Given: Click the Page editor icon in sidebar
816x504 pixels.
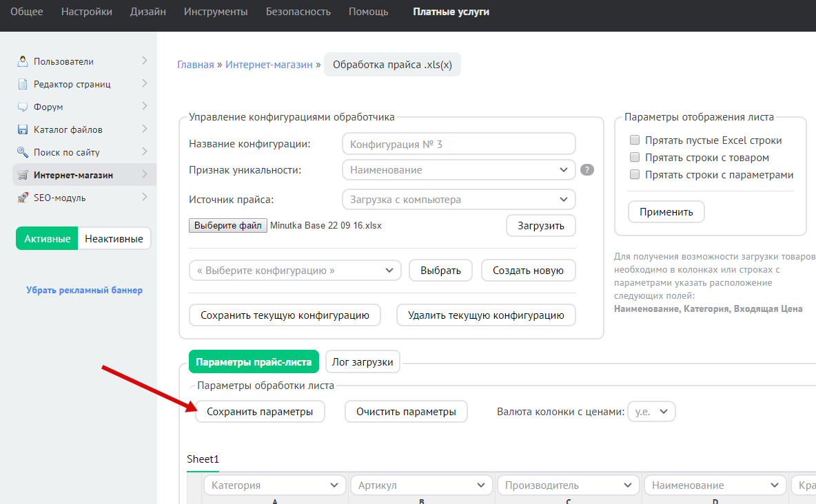Looking at the screenshot, I should click(23, 84).
